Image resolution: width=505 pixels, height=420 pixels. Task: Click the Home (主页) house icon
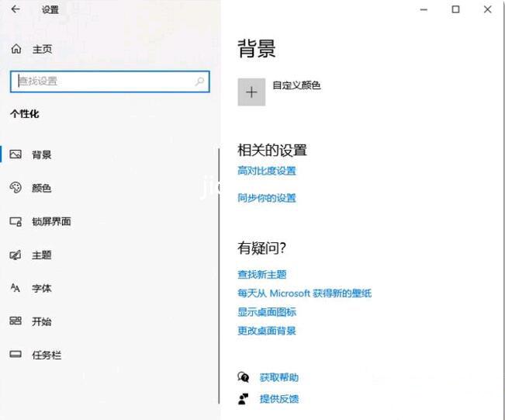pos(16,49)
